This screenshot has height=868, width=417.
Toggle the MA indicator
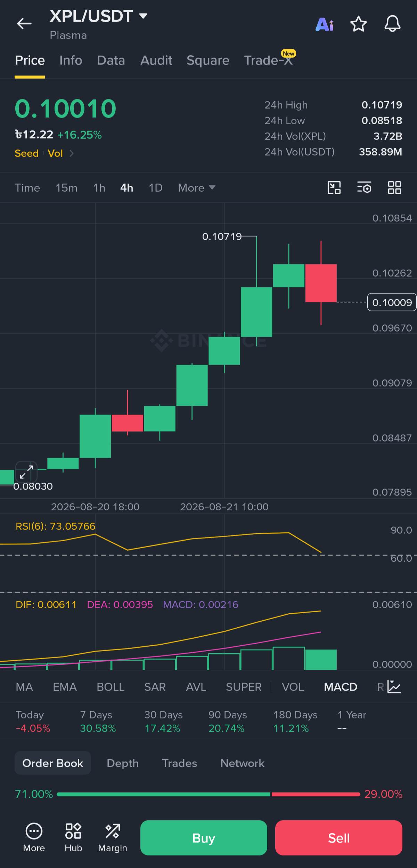tap(24, 687)
